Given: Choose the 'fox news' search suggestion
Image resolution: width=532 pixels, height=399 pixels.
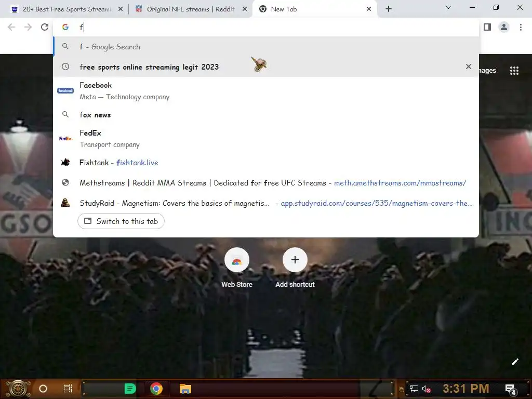Looking at the screenshot, I should 266,115.
